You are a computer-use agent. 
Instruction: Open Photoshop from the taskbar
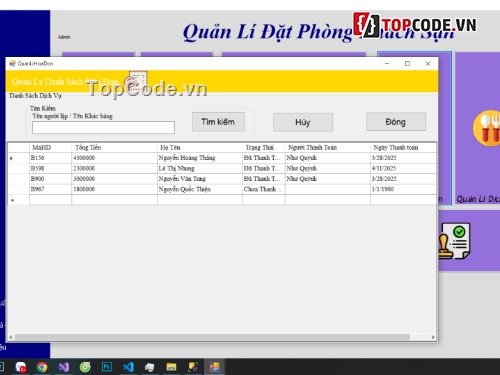pyautogui.click(x=107, y=367)
